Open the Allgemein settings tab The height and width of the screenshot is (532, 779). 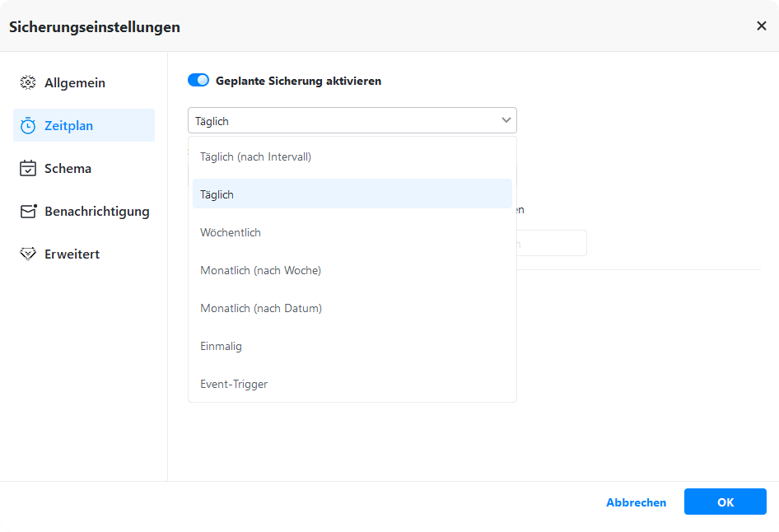[x=75, y=83]
